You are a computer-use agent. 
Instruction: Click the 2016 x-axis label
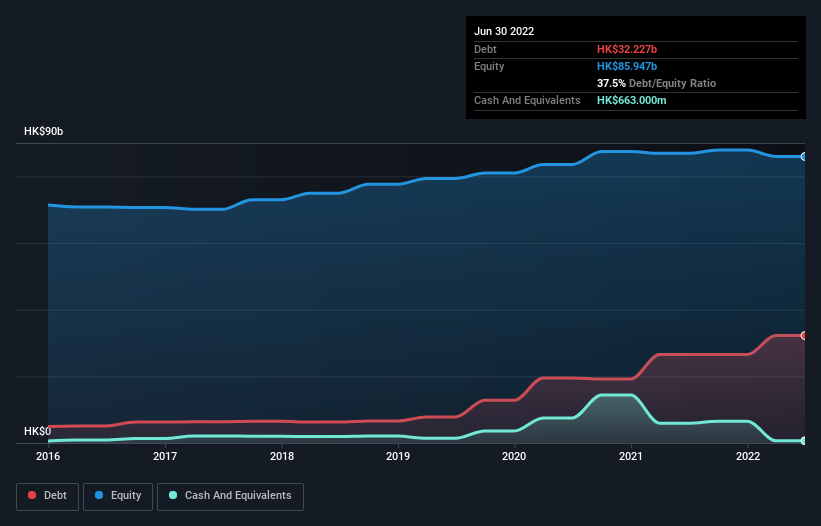(48, 456)
